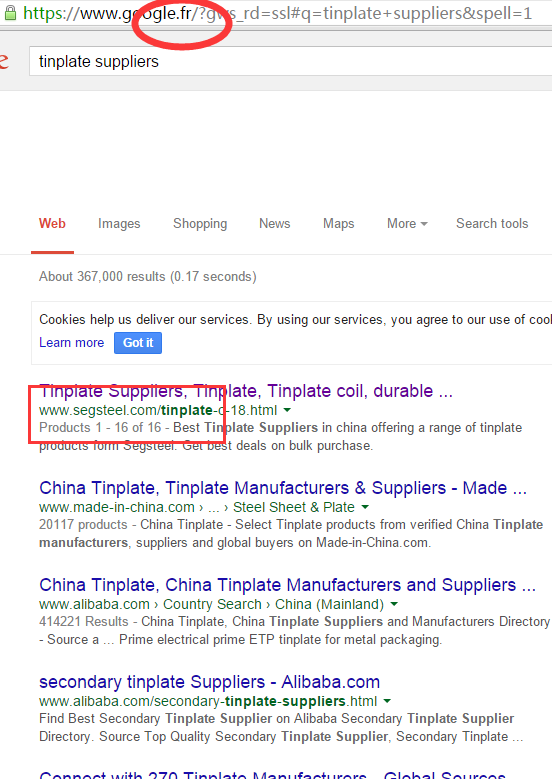Viewport: 552px width, 779px height.
Task: Switch to the Shopping tab
Action: [x=200, y=224]
